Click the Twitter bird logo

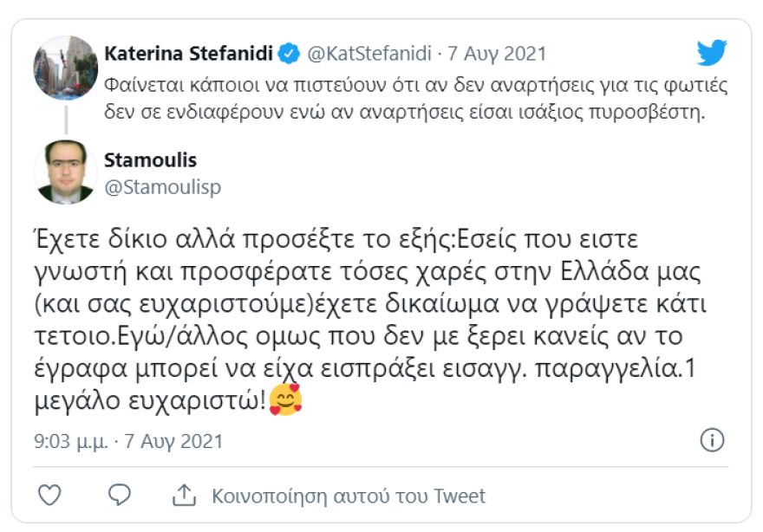point(712,52)
